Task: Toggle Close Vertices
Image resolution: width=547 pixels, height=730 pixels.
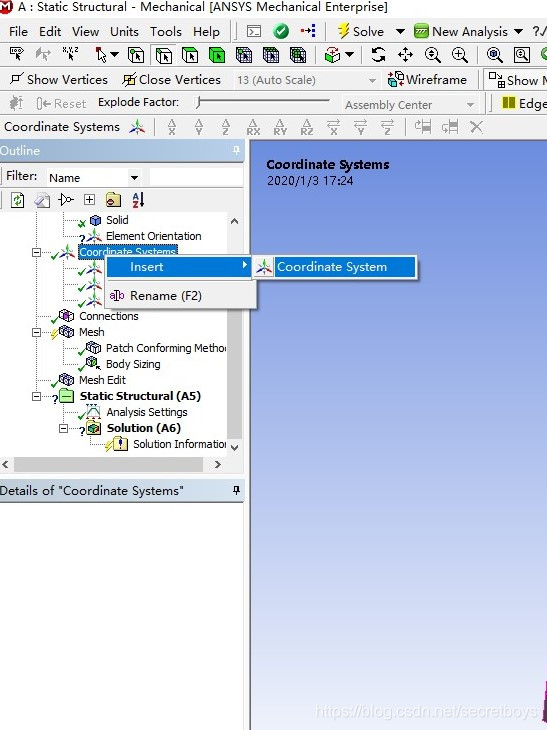Action: click(171, 80)
